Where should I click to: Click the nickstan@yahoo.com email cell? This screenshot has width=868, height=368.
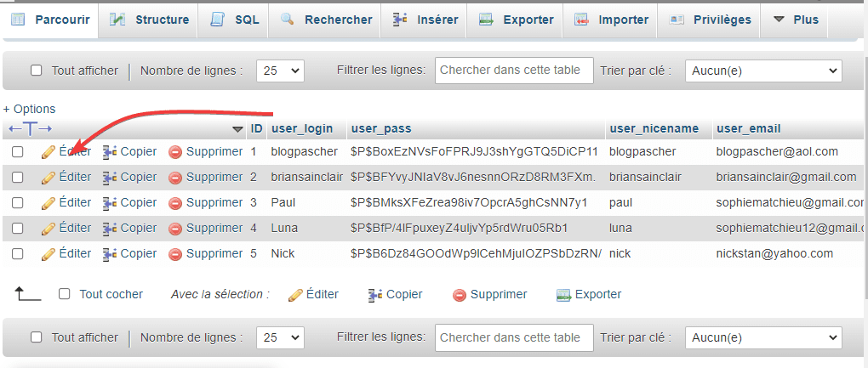point(774,253)
